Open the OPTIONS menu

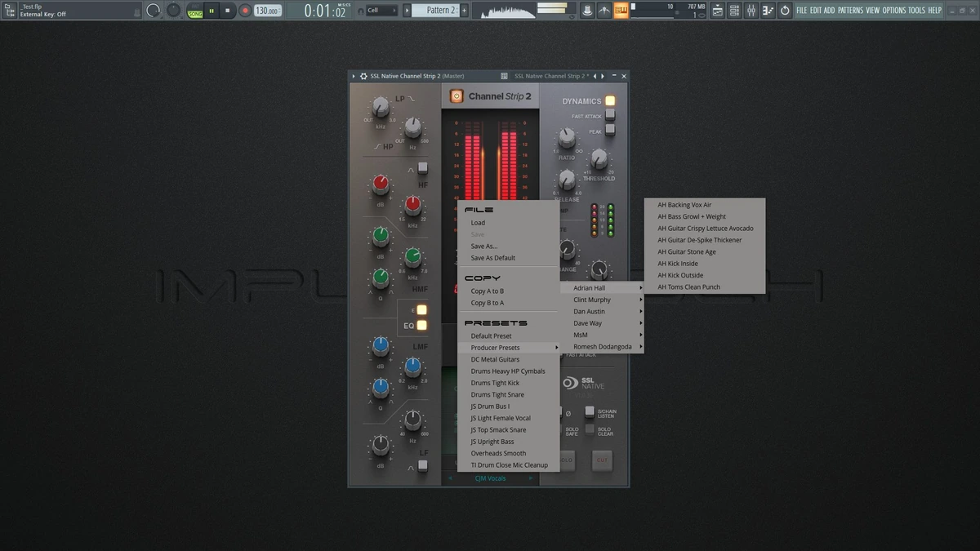coord(894,11)
